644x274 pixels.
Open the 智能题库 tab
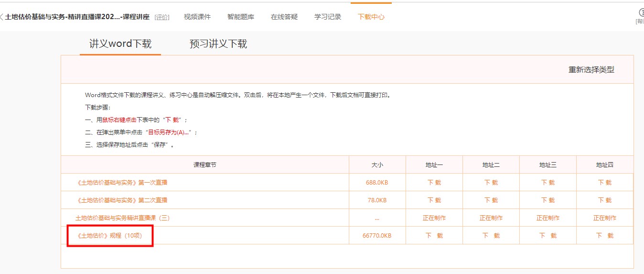[241, 17]
